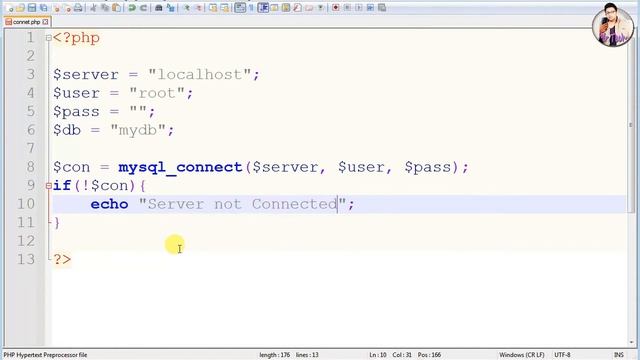This screenshot has height=360, width=640.
Task: Open the Replace toolbar icon
Action: 171,8
